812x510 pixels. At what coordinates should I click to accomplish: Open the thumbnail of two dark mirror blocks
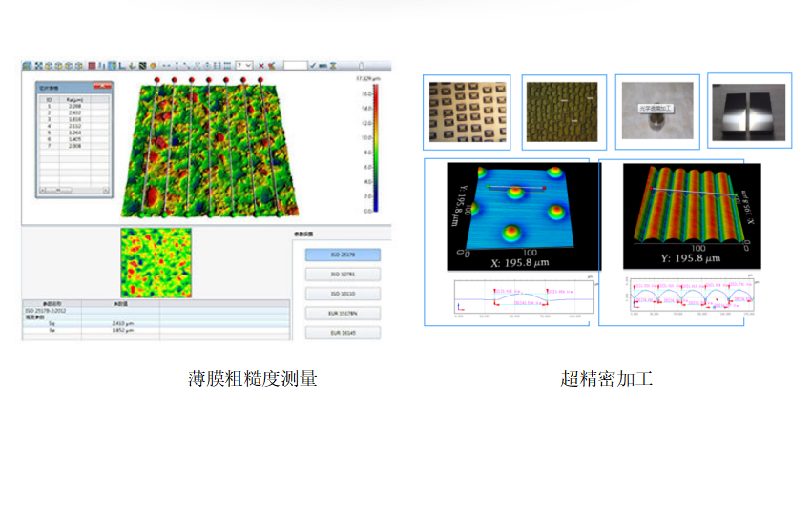tap(749, 111)
